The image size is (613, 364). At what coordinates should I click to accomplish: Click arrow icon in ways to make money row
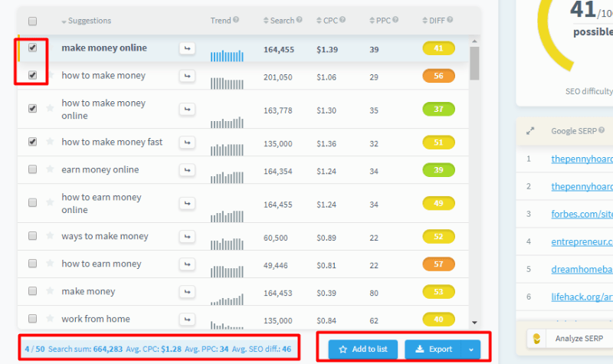click(x=187, y=237)
